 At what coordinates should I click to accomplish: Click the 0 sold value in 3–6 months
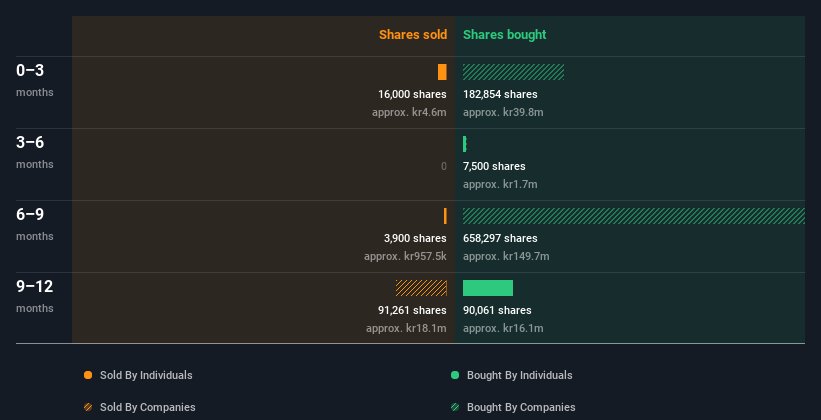pos(444,167)
